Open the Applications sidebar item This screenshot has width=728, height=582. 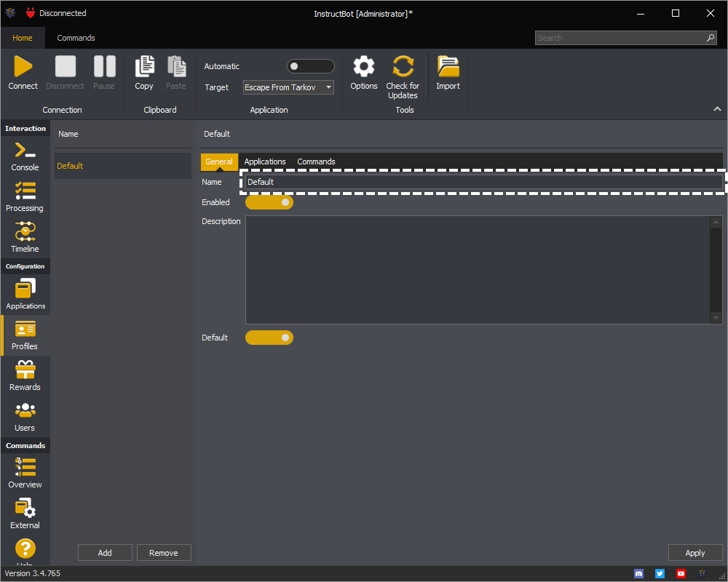point(25,294)
